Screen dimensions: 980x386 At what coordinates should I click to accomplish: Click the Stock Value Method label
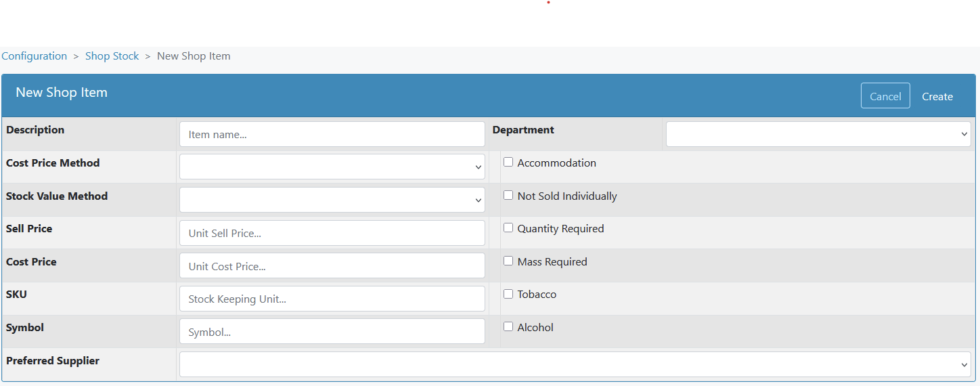coord(57,196)
